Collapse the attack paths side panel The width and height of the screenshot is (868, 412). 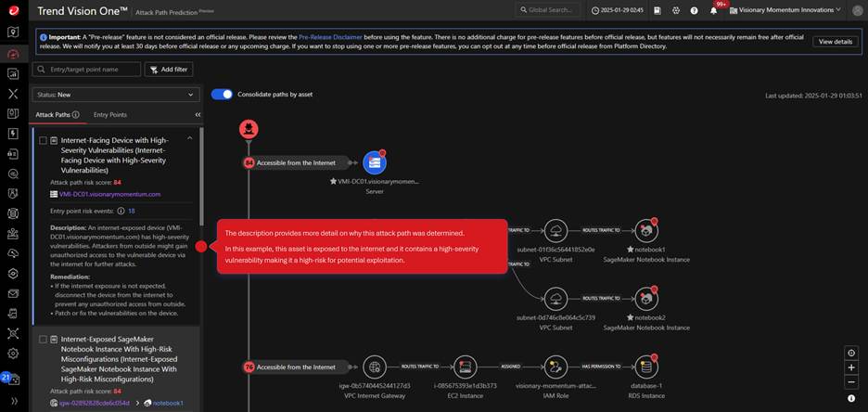click(x=198, y=115)
